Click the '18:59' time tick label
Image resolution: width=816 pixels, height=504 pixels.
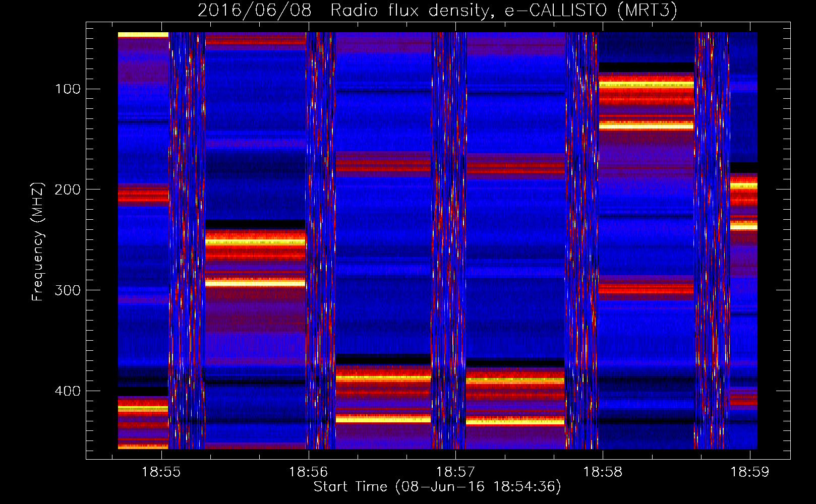point(750,472)
